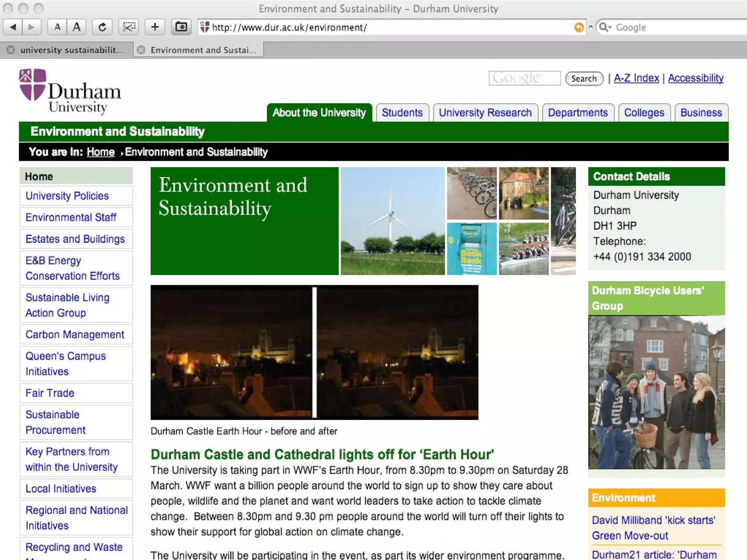747x560 pixels.
Task: Decrease text size with small A button
Action: point(57,27)
